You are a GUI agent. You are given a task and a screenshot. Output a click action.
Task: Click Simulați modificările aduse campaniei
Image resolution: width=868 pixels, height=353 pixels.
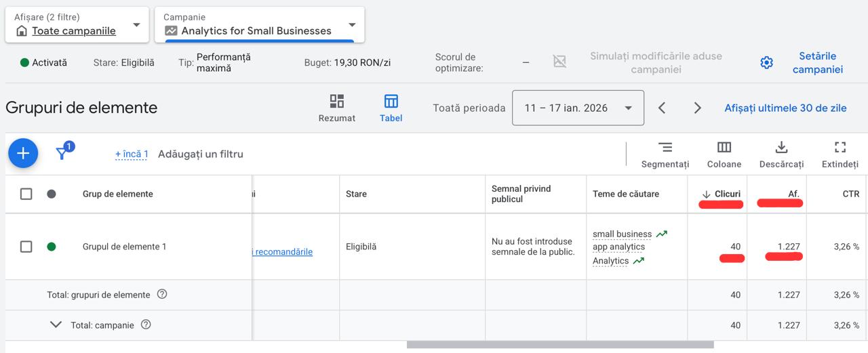[656, 62]
